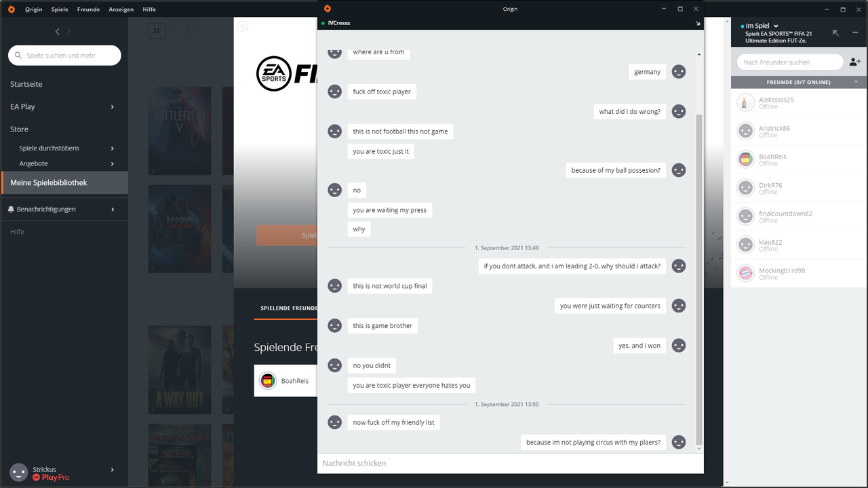Viewport: 868px width, 488px height.
Task: Click the pop-out chat arrow icon
Action: 698,23
